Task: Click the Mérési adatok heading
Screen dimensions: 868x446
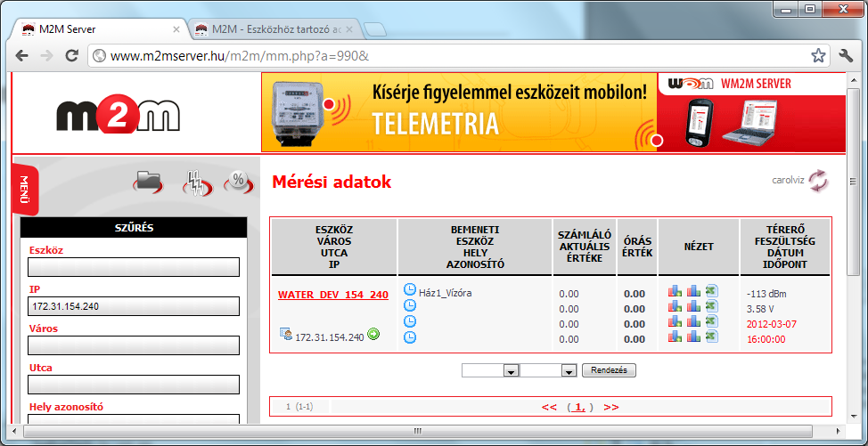Action: [332, 182]
